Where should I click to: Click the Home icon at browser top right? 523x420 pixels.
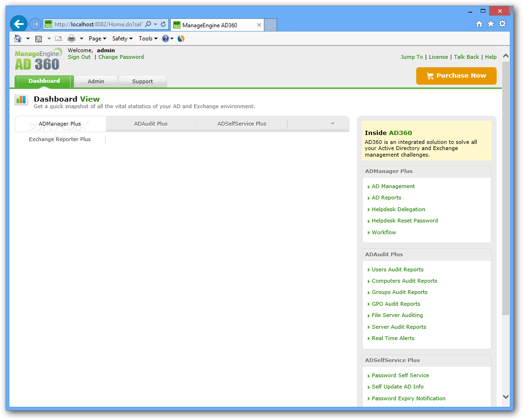point(479,24)
